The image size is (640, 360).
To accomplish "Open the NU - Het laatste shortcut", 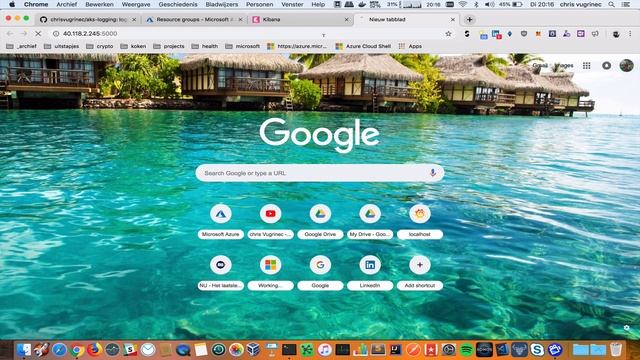I will click(x=221, y=272).
